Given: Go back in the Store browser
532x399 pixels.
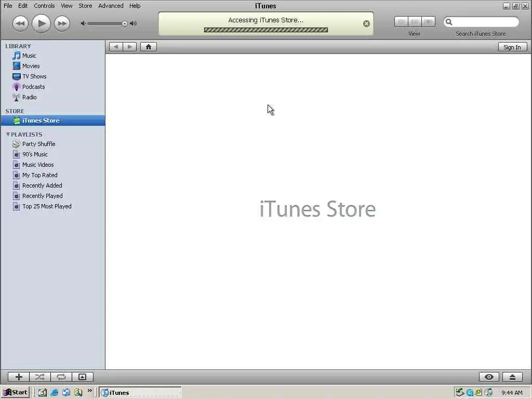Looking at the screenshot, I should (116, 47).
